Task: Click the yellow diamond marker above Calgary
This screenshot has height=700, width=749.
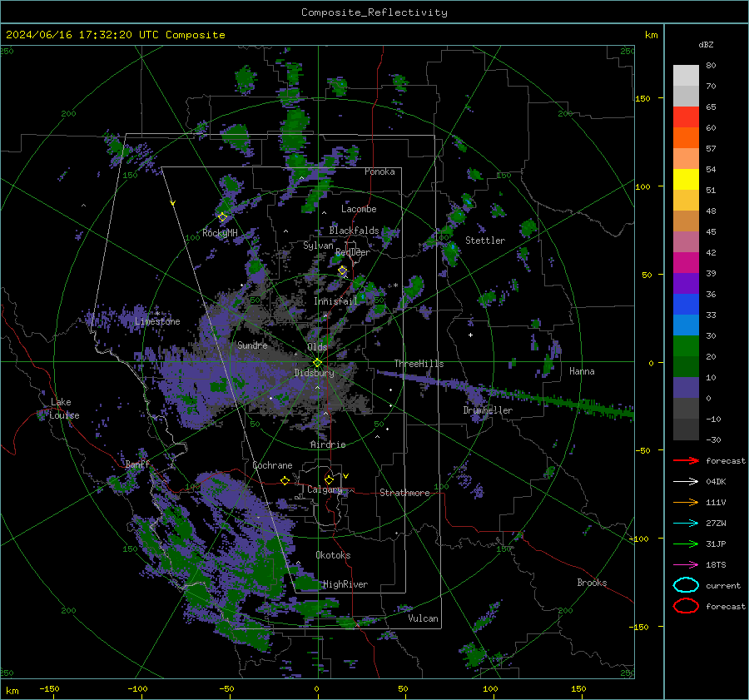Action: pyautogui.click(x=329, y=479)
